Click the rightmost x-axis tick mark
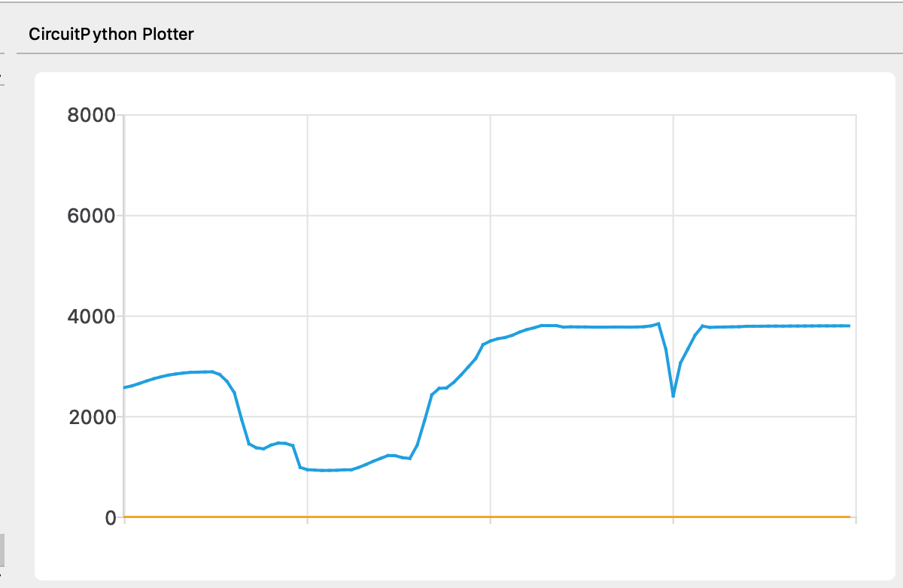Image resolution: width=903 pixels, height=588 pixels. pyautogui.click(x=856, y=520)
